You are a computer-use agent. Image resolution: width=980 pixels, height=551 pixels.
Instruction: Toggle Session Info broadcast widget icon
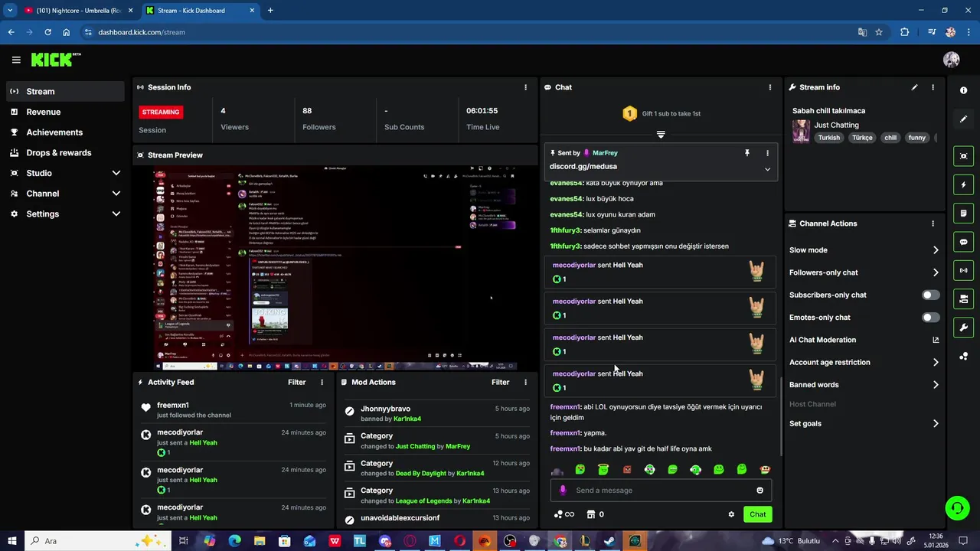pos(963,270)
